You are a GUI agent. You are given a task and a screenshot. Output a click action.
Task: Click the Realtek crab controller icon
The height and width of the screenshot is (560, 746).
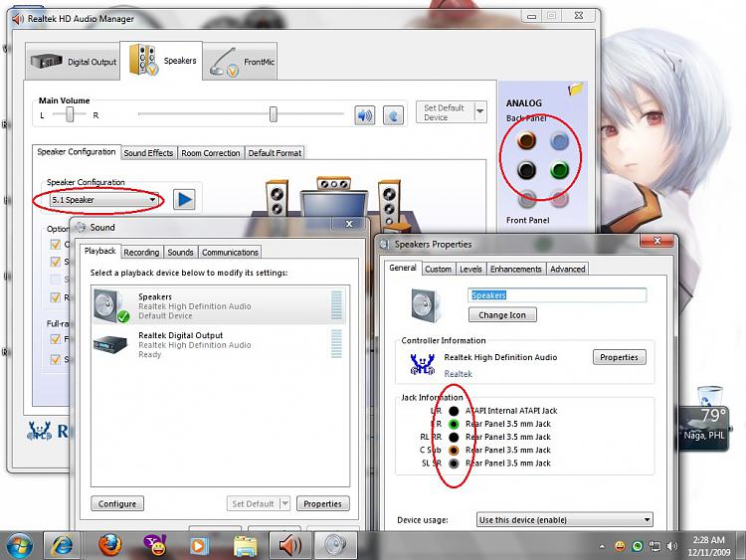click(x=423, y=364)
